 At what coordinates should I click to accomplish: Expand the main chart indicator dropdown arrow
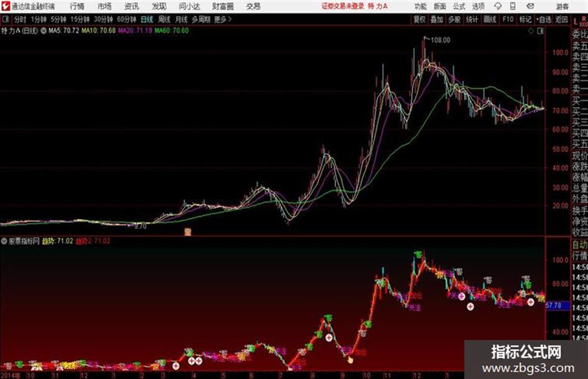point(44,30)
